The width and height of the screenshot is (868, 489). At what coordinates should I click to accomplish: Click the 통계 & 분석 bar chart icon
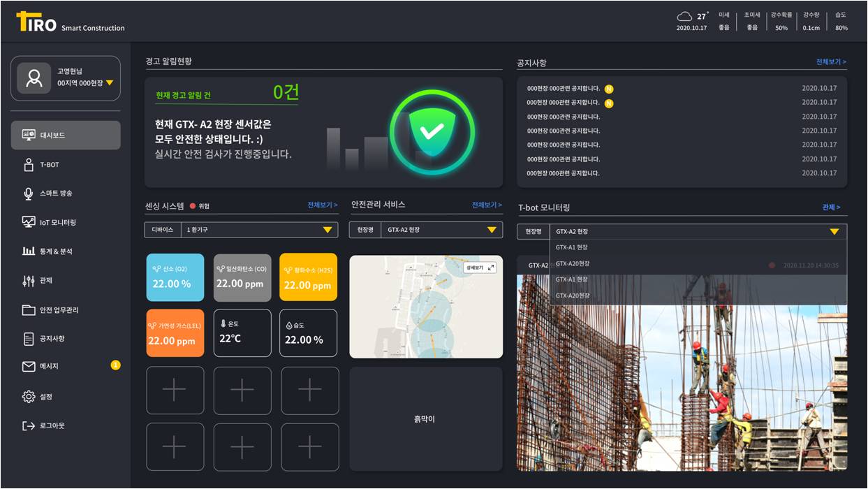(29, 251)
